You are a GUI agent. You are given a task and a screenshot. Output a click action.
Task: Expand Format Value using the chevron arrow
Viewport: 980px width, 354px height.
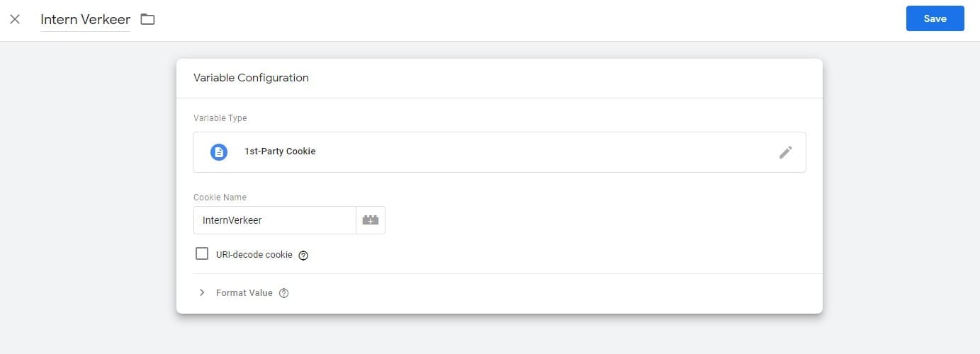pos(202,292)
